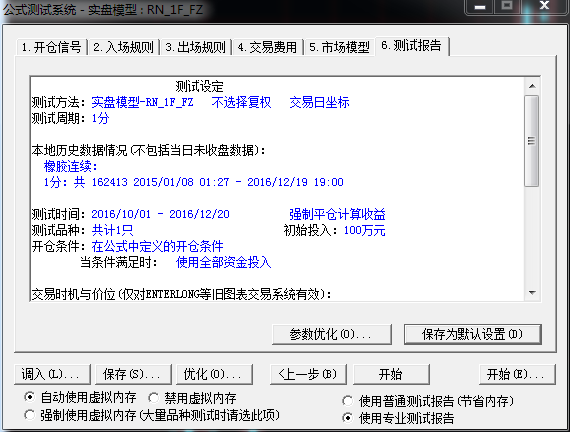Click the text 在公式中定义的开仓条件

point(157,246)
